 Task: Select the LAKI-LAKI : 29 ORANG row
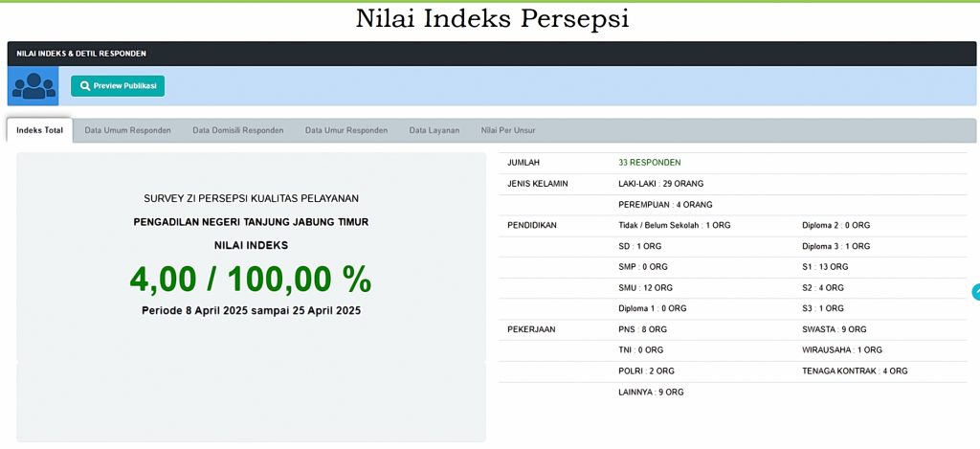click(661, 184)
